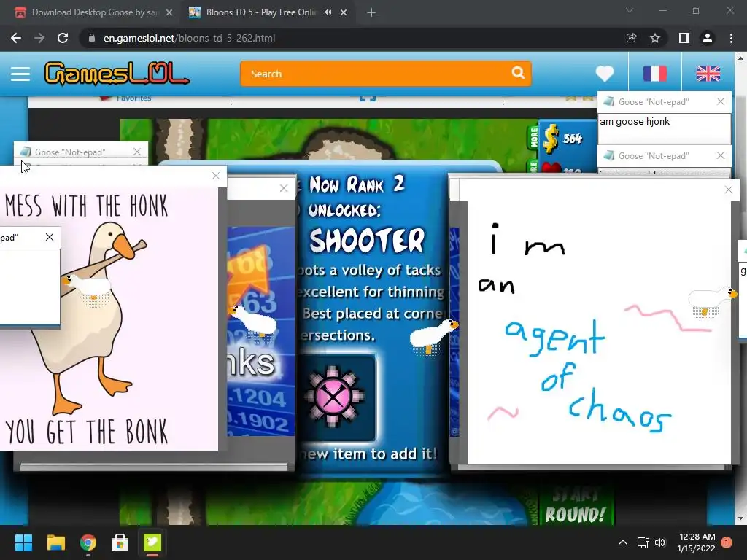
Task: Open Microsoft Store from the taskbar
Action: point(120,542)
